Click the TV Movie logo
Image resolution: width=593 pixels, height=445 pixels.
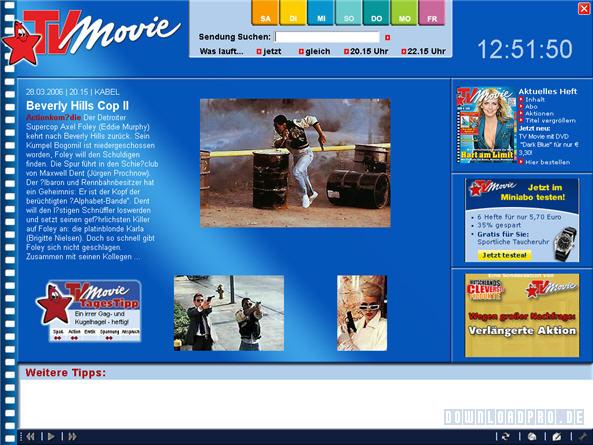pos(91,37)
